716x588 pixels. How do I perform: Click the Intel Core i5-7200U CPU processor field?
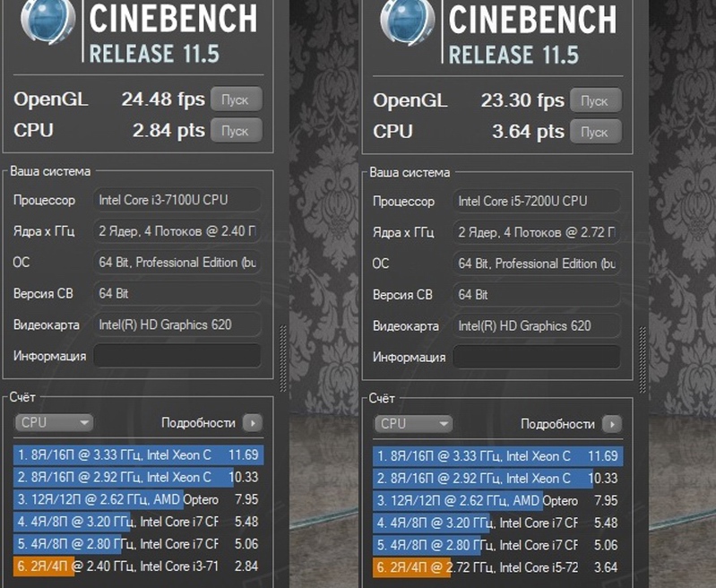coord(537,201)
